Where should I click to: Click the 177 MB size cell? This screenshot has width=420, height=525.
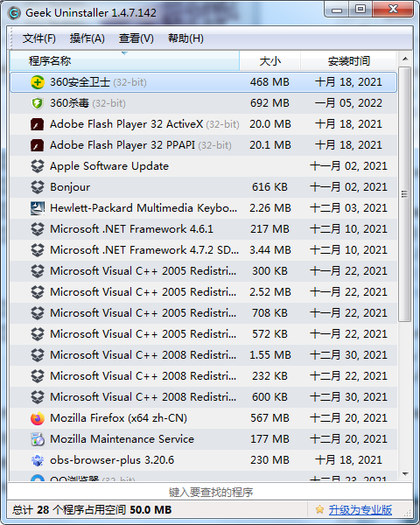click(x=269, y=439)
